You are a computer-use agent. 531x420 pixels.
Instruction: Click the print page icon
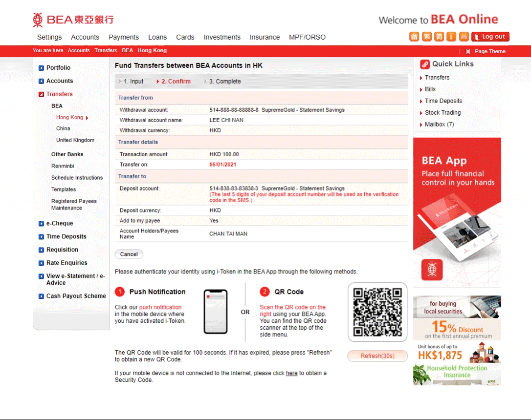[x=464, y=37]
